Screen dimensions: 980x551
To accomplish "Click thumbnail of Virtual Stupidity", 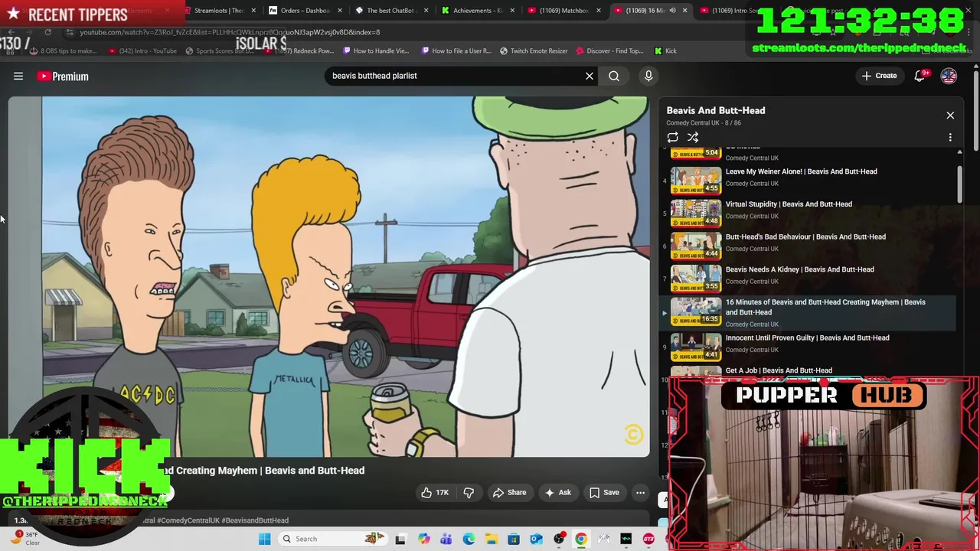I will (696, 214).
